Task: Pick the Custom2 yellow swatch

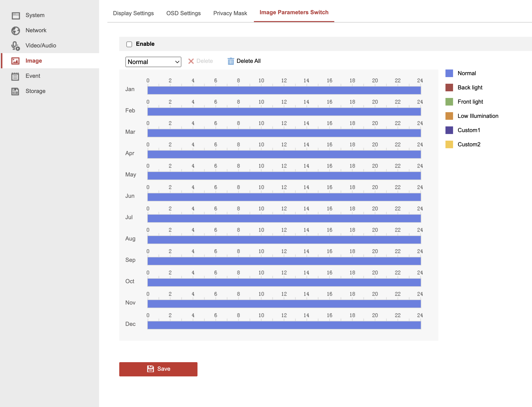Action: pyautogui.click(x=449, y=145)
